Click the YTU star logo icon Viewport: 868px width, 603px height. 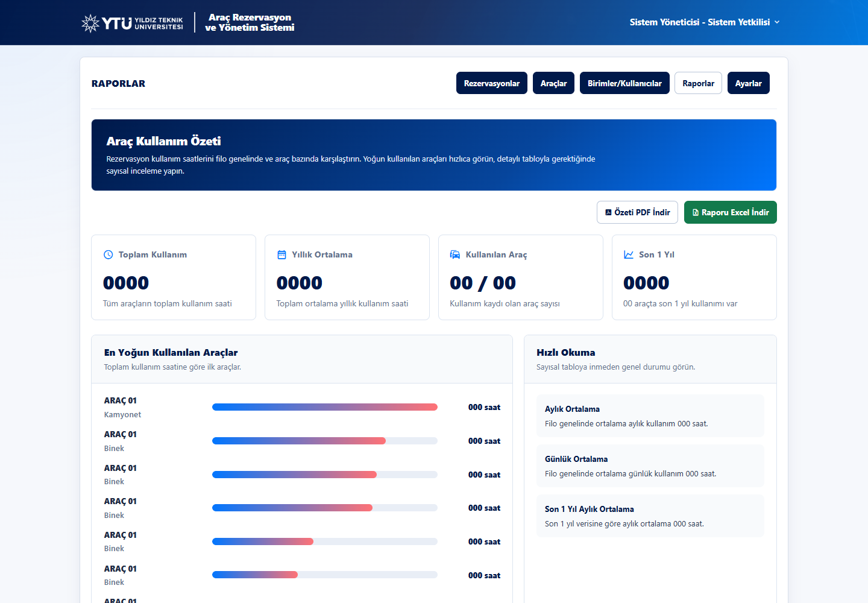click(x=90, y=23)
